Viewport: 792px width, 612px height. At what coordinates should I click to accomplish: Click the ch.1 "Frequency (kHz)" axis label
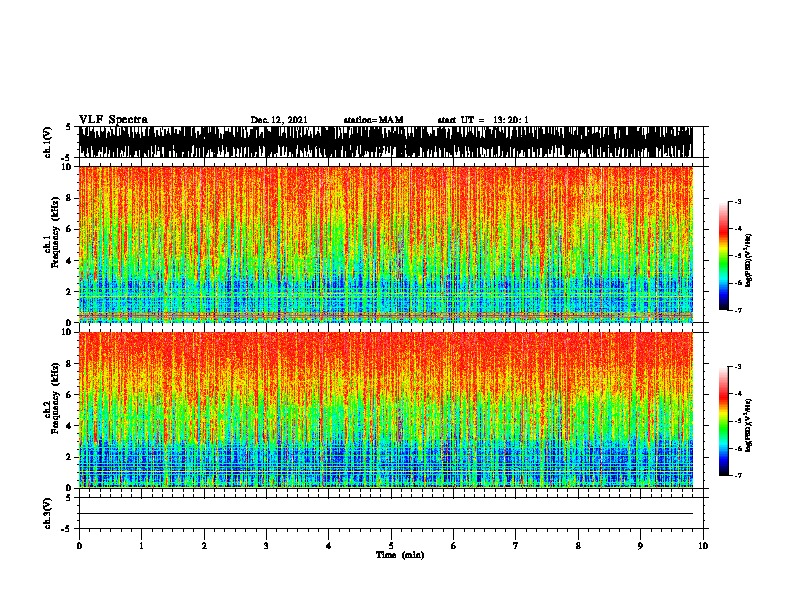pyautogui.click(x=55, y=232)
